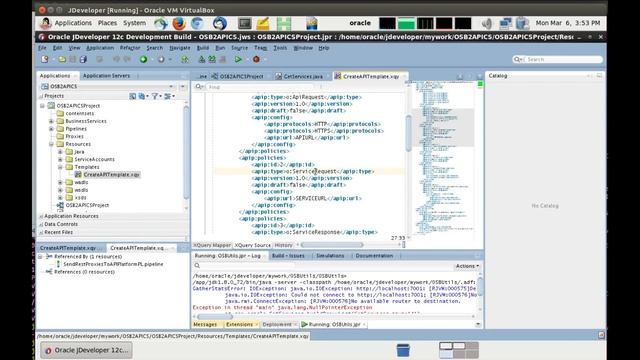This screenshot has height=360, width=640.
Task: Expand the ServiceAccounts folder
Action: point(60,160)
